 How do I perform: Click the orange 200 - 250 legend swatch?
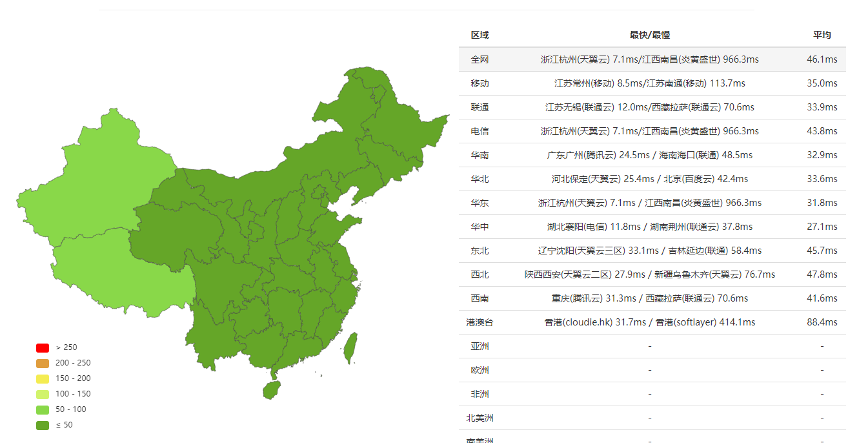point(43,363)
